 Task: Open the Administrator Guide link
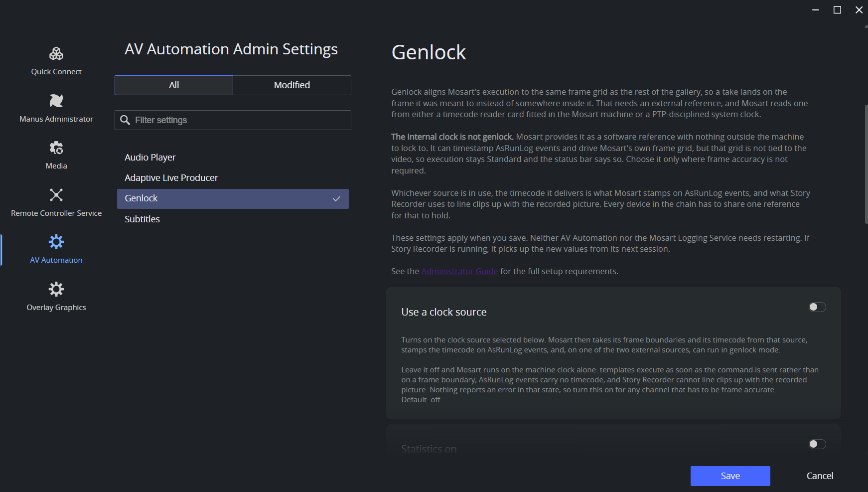pyautogui.click(x=459, y=271)
